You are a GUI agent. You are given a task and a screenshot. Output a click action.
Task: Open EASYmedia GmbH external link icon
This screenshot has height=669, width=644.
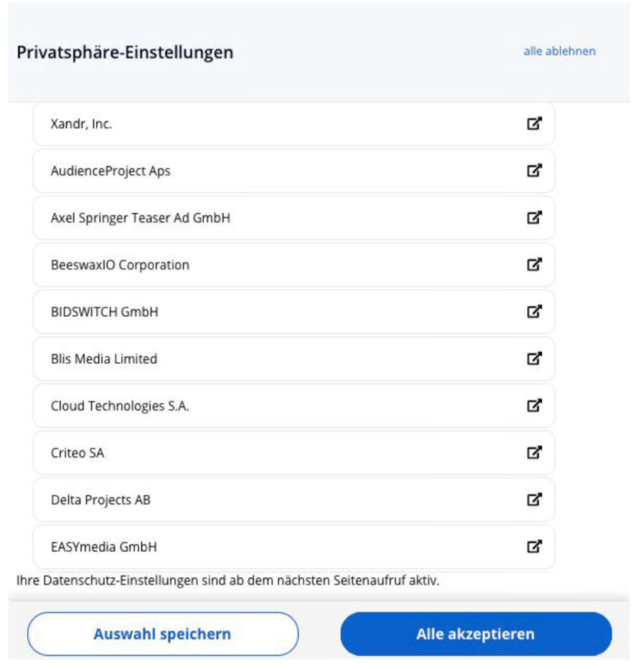click(x=534, y=546)
